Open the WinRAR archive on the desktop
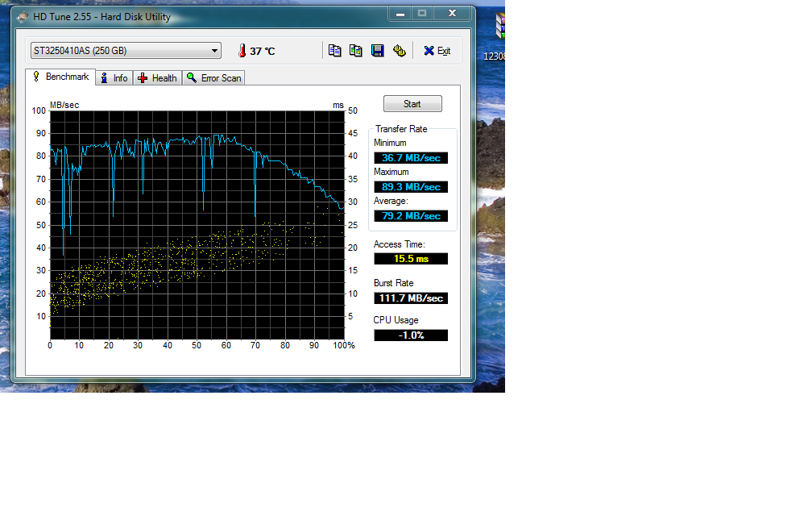Viewport: 812px width, 508px height. pos(500,29)
